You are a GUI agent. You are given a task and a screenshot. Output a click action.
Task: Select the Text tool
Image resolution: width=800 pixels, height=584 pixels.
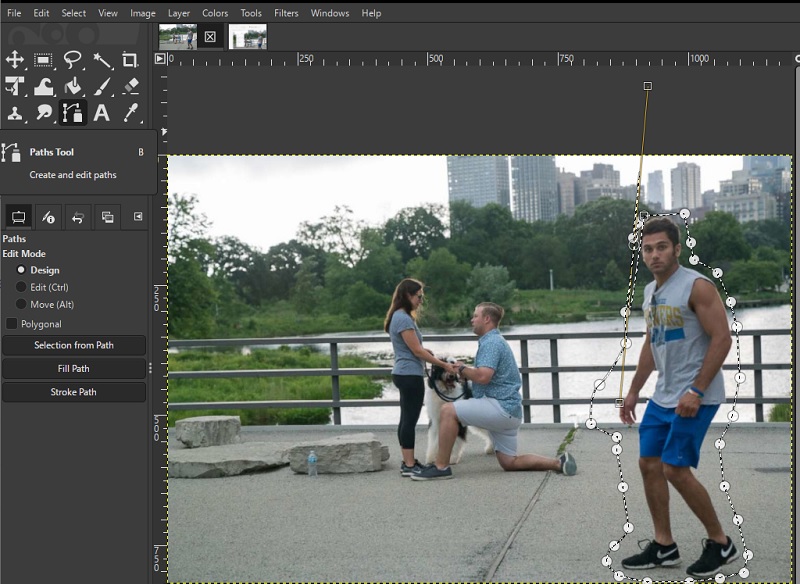102,113
